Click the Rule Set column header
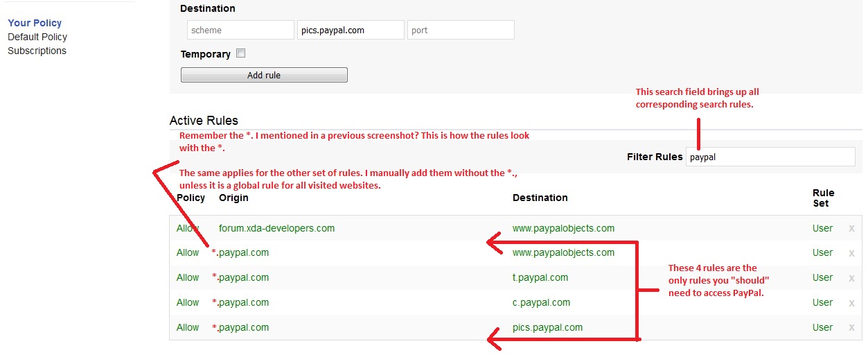 823,198
